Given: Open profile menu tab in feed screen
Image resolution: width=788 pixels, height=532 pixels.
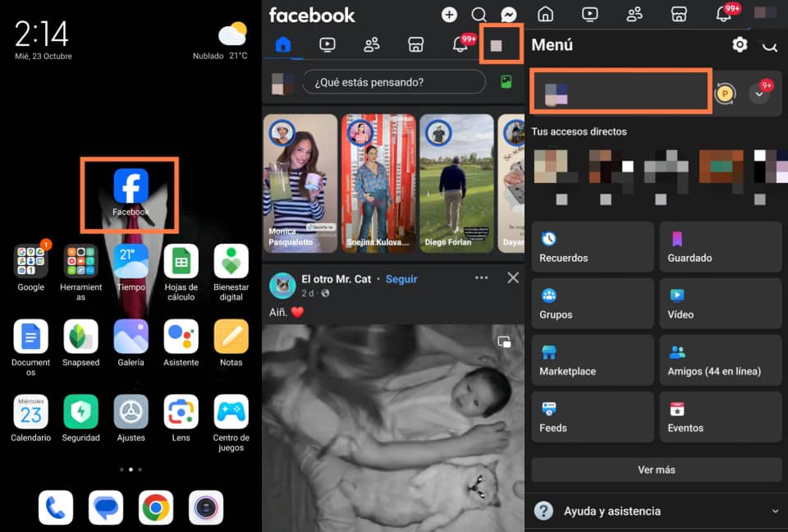Looking at the screenshot, I should (x=496, y=46).
